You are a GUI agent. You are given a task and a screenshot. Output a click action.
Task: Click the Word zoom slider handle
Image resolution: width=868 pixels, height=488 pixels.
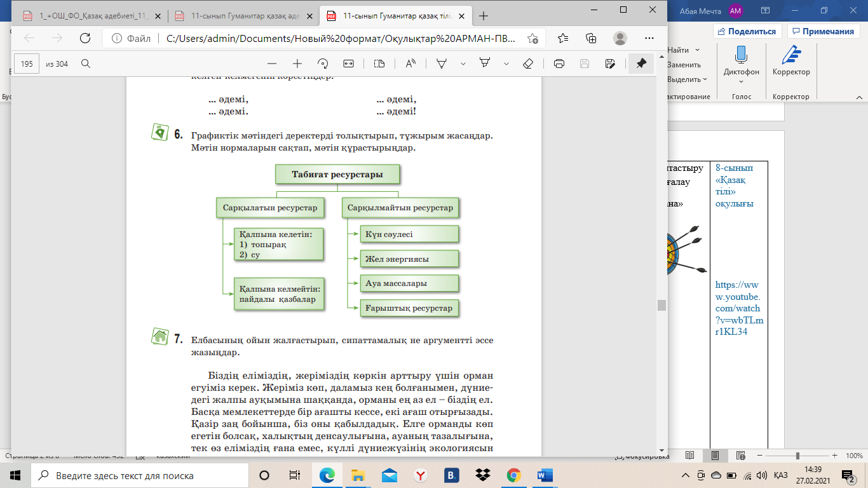[797, 456]
